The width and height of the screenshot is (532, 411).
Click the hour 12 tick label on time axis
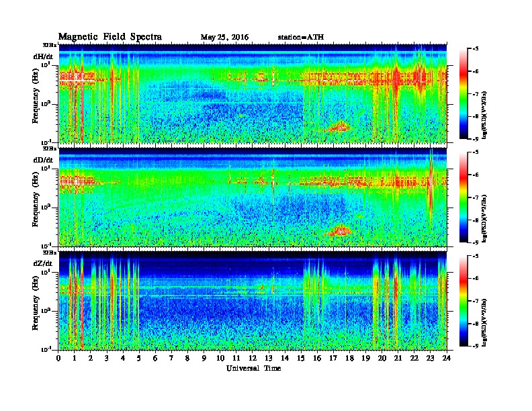pyautogui.click(x=253, y=358)
